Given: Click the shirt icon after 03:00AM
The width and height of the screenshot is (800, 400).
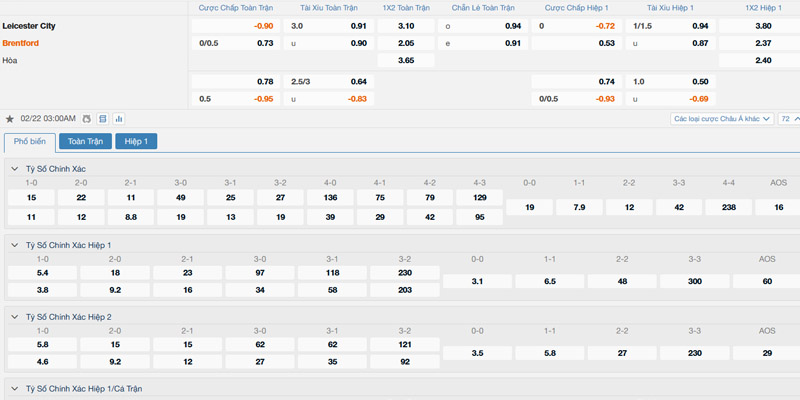Looking at the screenshot, I should coord(87,119).
